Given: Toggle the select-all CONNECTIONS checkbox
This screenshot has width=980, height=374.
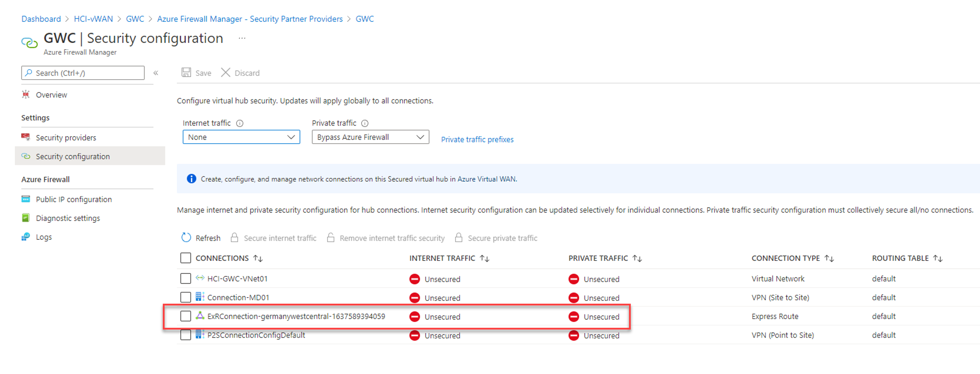Looking at the screenshot, I should pyautogui.click(x=186, y=258).
